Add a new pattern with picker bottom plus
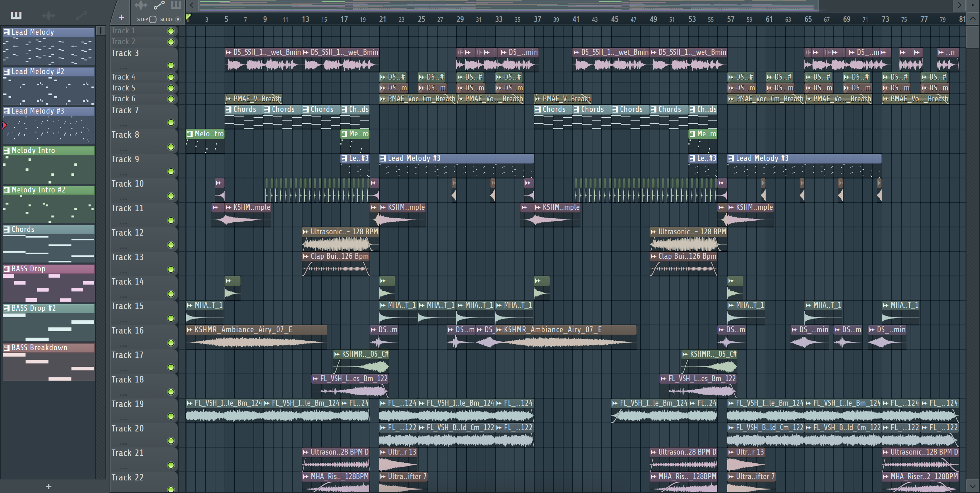The image size is (980, 493). coord(48,487)
